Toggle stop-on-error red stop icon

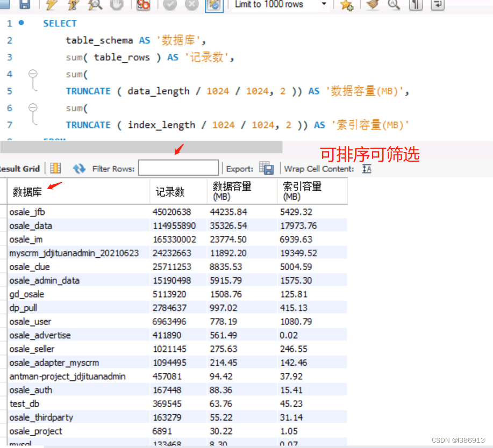point(144,4)
